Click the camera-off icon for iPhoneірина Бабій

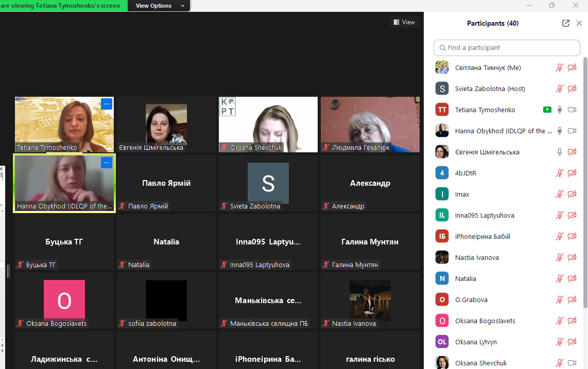click(572, 237)
